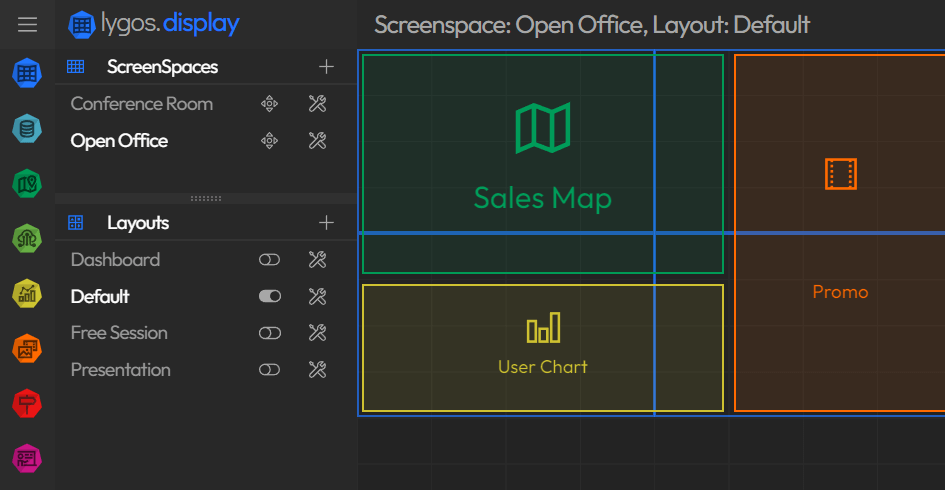Open tools for Default layout
The height and width of the screenshot is (490, 945).
(318, 296)
